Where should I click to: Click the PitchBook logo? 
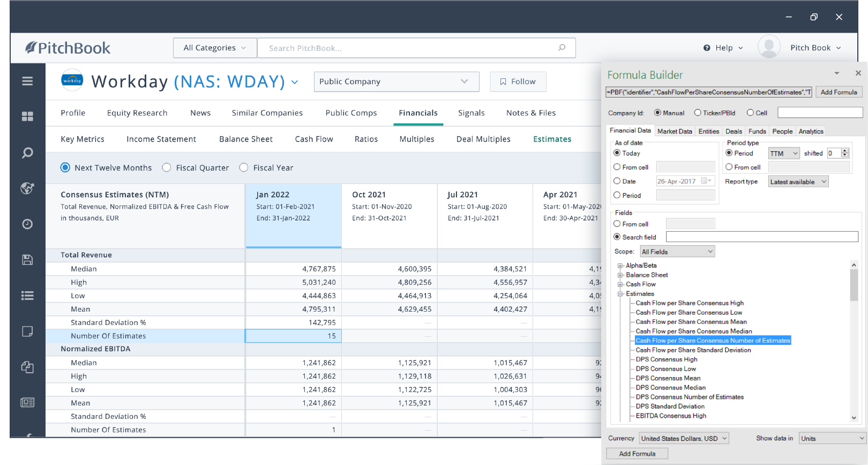click(68, 48)
